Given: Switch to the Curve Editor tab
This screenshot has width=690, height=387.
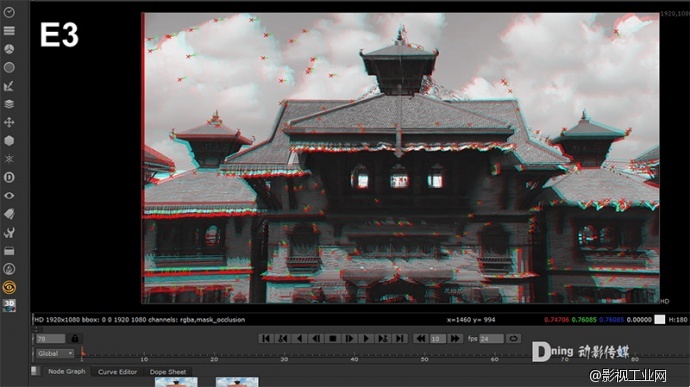Looking at the screenshot, I should [x=117, y=372].
